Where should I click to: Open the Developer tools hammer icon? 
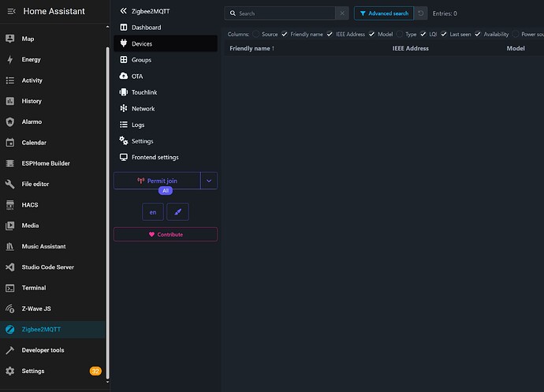[10, 350]
